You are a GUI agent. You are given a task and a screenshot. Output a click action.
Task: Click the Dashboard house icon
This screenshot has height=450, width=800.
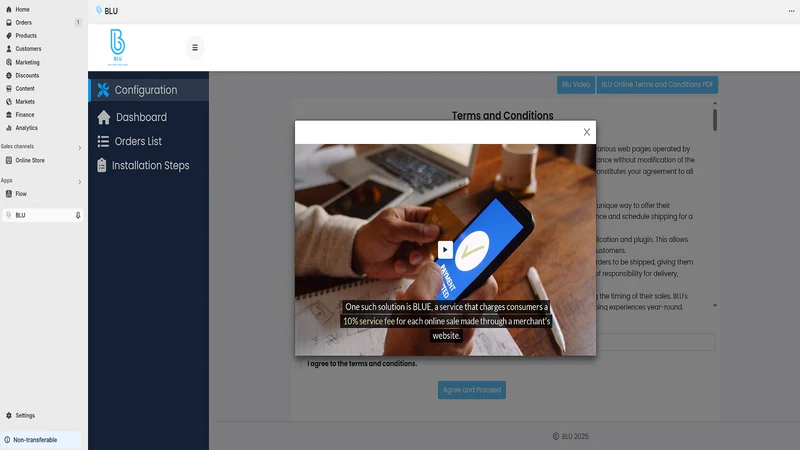(x=104, y=117)
